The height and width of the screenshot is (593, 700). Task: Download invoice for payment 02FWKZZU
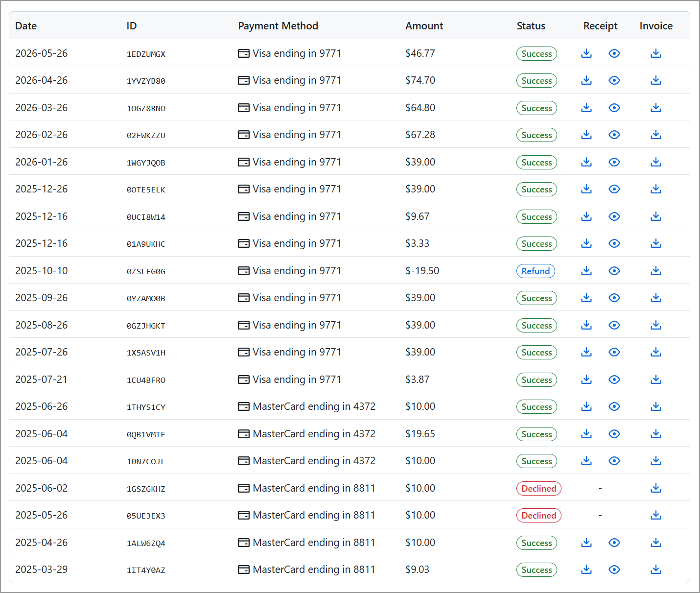pyautogui.click(x=656, y=135)
